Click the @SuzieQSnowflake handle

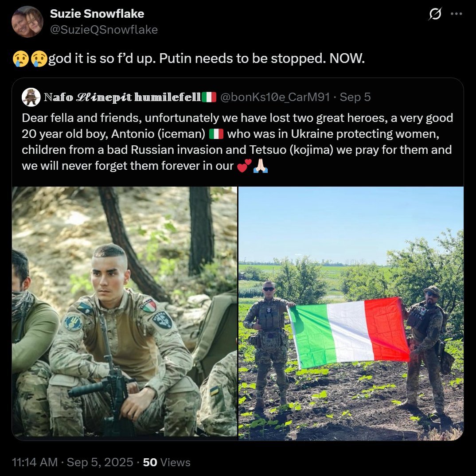[104, 30]
